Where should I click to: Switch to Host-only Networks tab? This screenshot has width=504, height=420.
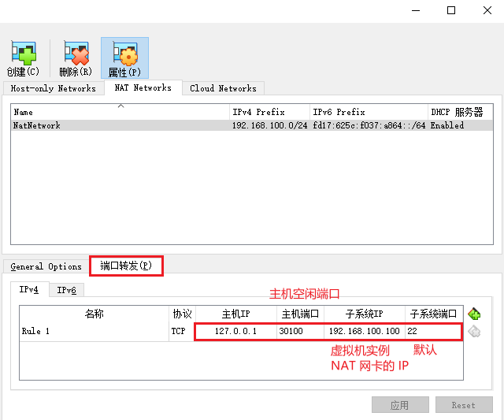(x=54, y=88)
